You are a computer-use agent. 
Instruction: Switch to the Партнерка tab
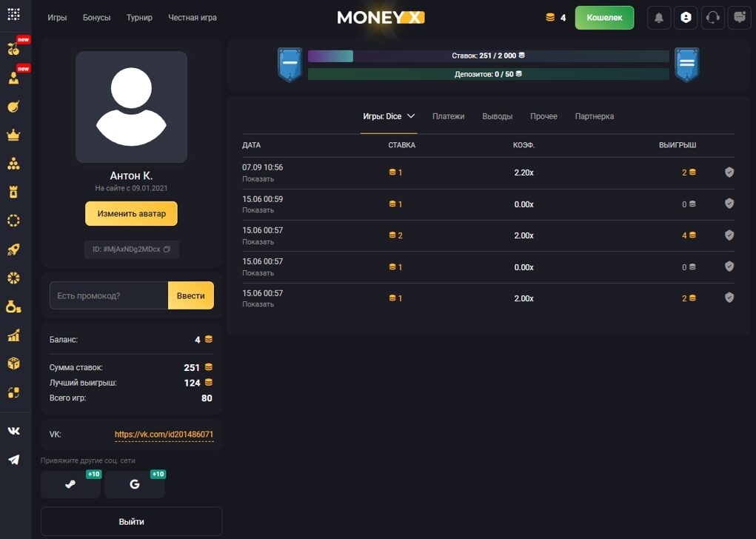click(x=595, y=116)
